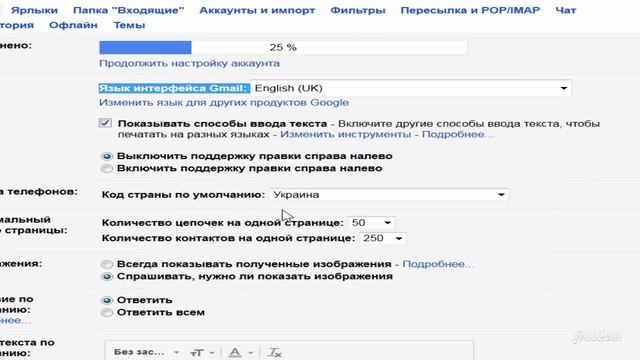Screen dimensions: 640x360
Task: Select the Ответить всем radio option
Action: [107, 313]
